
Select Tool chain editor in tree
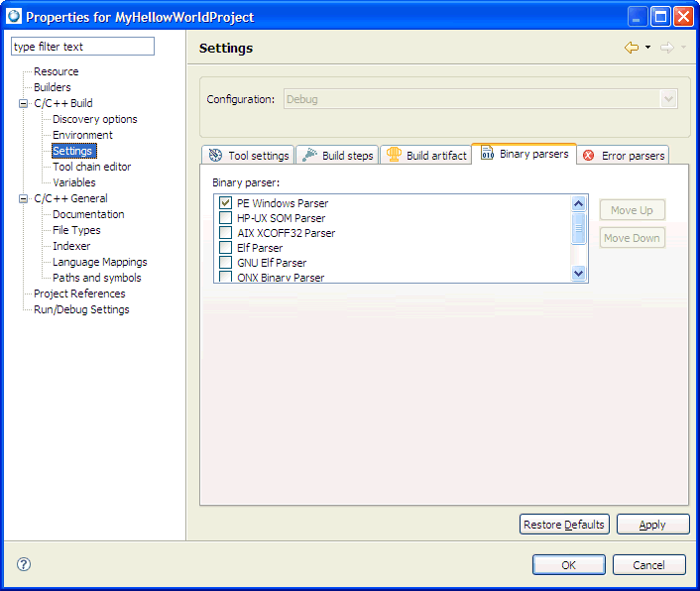click(91, 167)
